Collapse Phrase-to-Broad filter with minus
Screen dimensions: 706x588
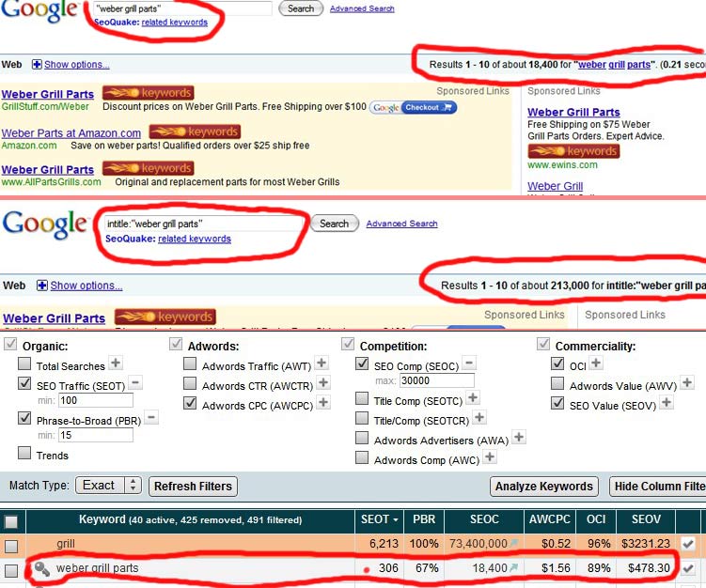click(x=151, y=417)
